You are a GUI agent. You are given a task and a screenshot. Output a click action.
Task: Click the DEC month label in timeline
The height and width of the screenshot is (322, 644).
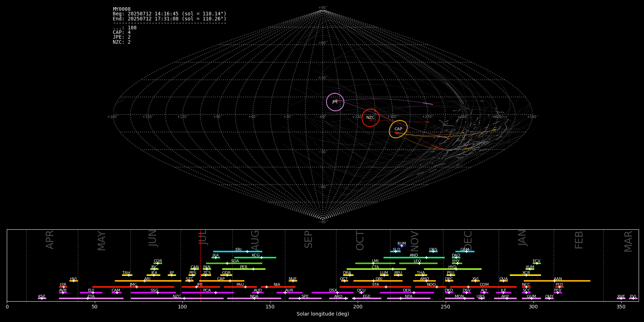(x=468, y=240)
